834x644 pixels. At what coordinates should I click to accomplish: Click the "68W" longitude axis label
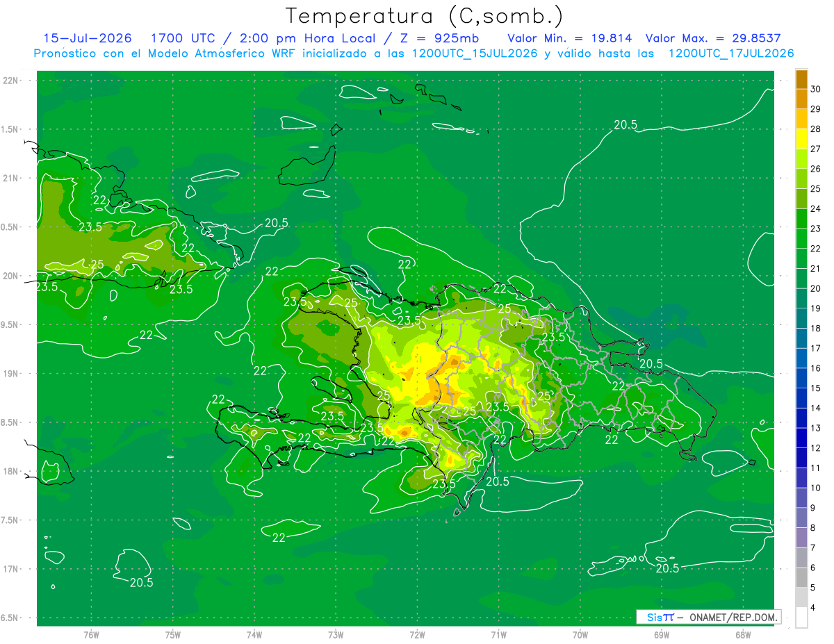(x=743, y=634)
